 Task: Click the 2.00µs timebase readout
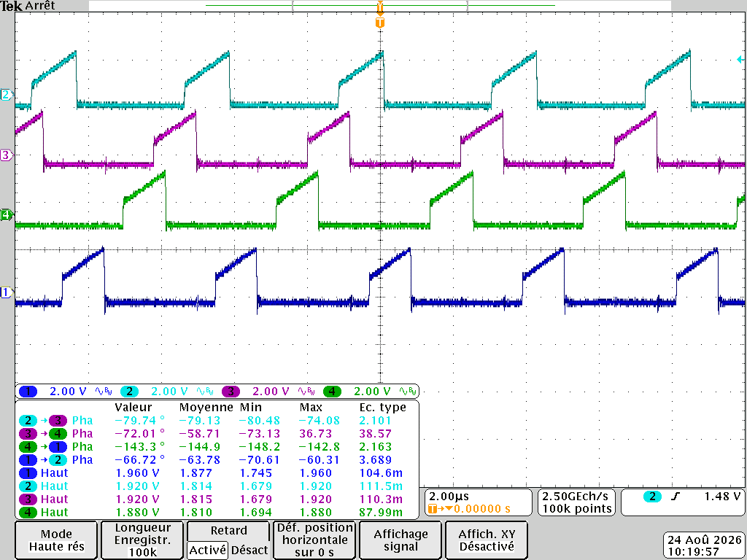(449, 496)
